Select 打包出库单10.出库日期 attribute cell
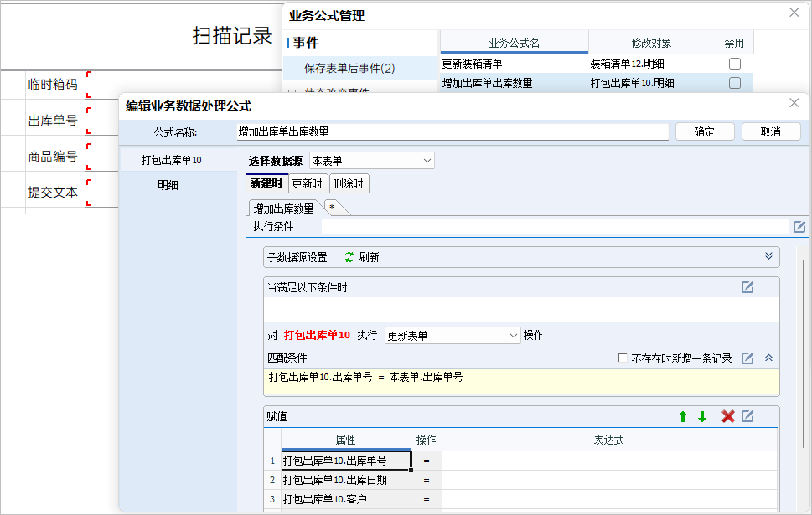 click(346, 481)
